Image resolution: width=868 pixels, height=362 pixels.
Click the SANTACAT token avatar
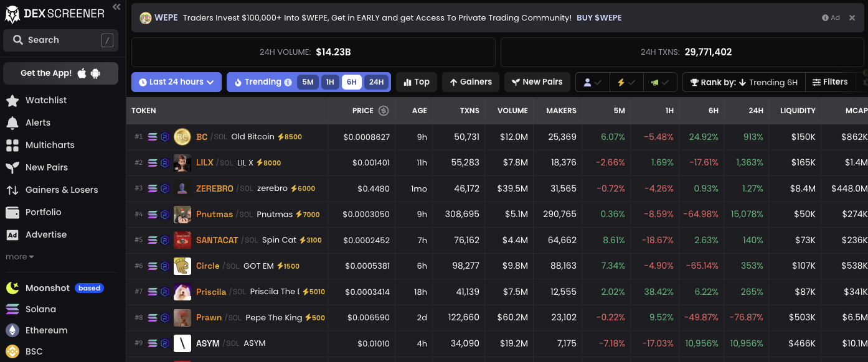click(182, 240)
